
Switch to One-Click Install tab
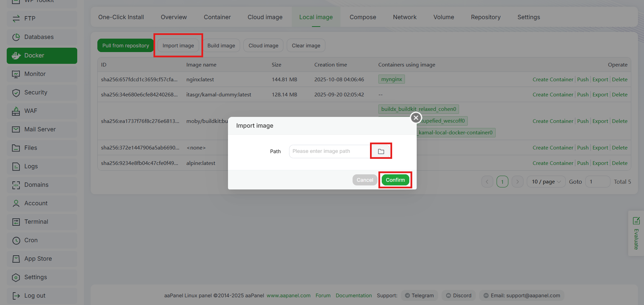click(x=121, y=17)
